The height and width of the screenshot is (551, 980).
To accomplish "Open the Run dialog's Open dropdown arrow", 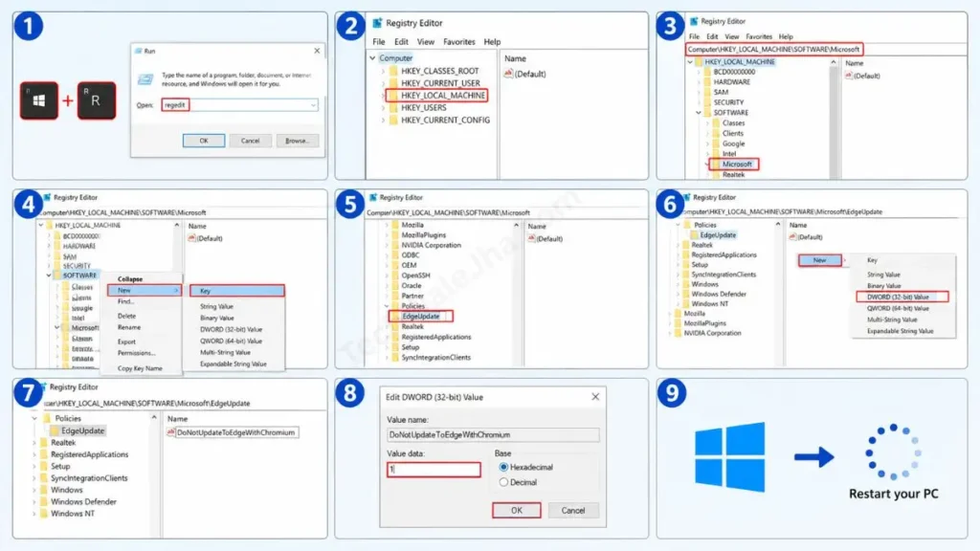I will click(313, 105).
